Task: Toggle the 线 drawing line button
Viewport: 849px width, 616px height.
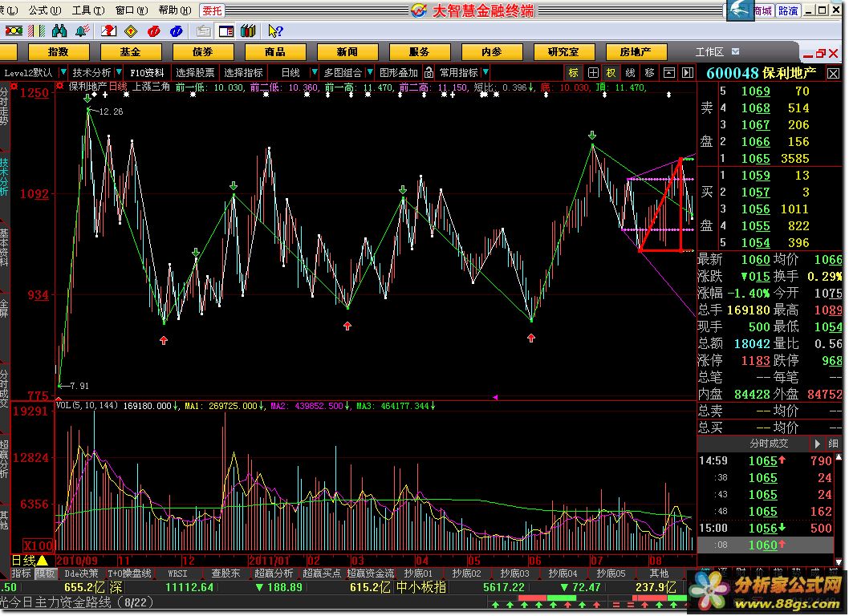Action: pos(630,72)
